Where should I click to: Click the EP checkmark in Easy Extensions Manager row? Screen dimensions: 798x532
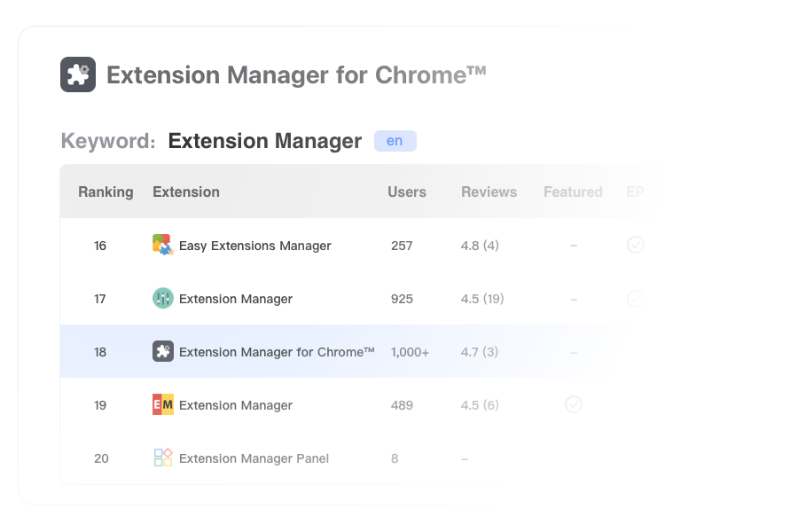tap(635, 245)
